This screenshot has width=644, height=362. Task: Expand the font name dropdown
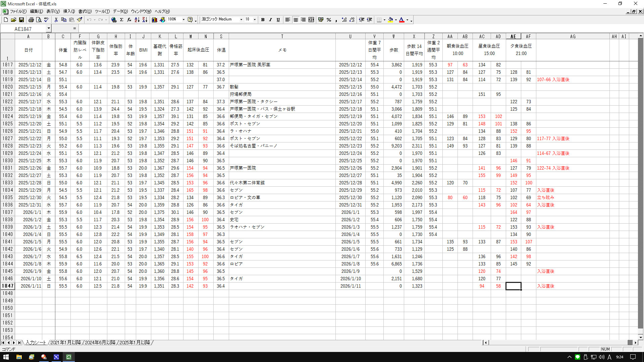click(x=241, y=20)
